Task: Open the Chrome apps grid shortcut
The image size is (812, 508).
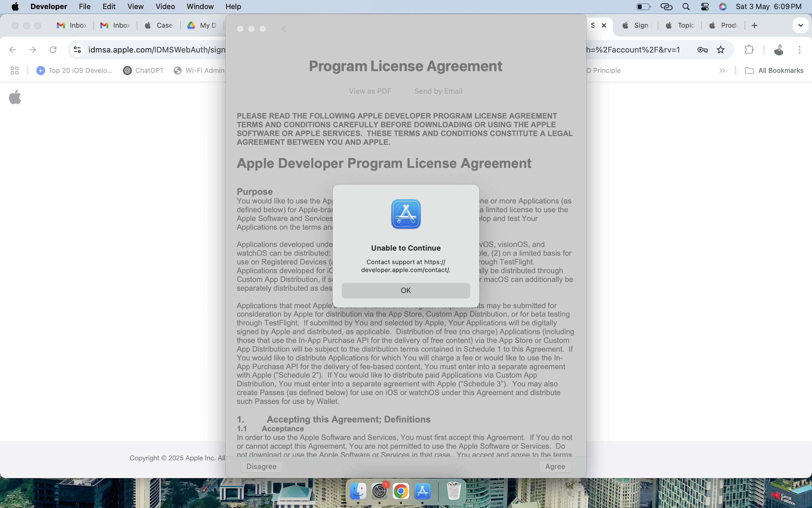Action: pos(14,70)
